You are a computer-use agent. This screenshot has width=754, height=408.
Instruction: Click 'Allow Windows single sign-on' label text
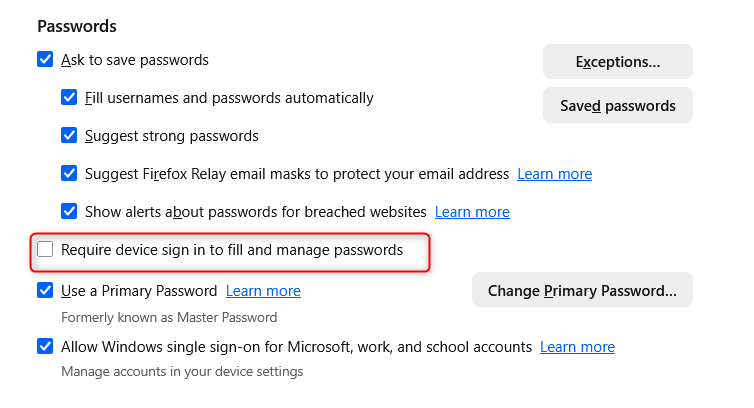pyautogui.click(x=296, y=348)
